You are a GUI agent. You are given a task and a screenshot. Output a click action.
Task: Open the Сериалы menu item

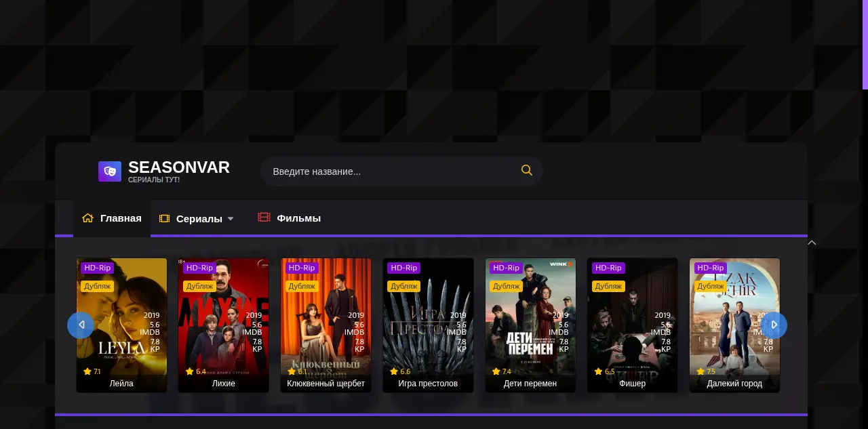coord(199,219)
